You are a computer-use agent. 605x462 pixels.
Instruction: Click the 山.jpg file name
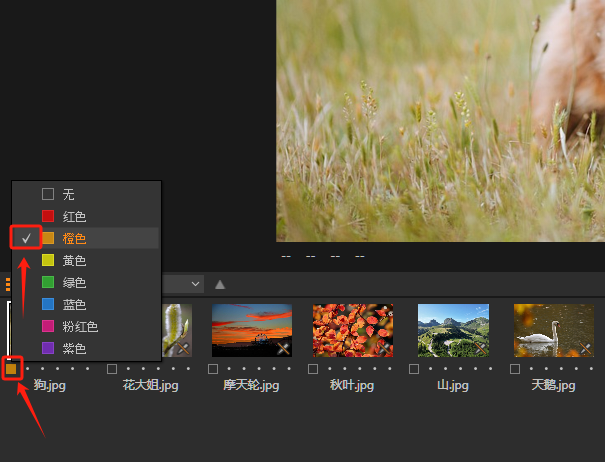453,385
